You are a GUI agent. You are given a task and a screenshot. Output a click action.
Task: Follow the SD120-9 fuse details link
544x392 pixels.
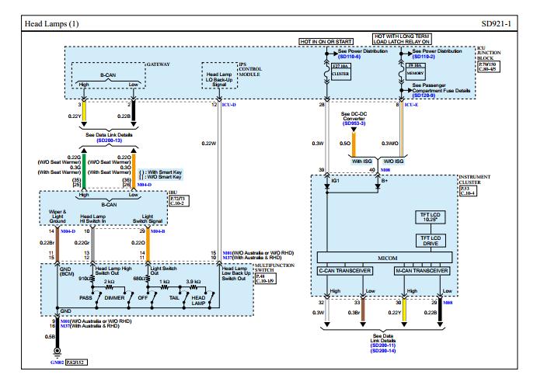click(424, 95)
